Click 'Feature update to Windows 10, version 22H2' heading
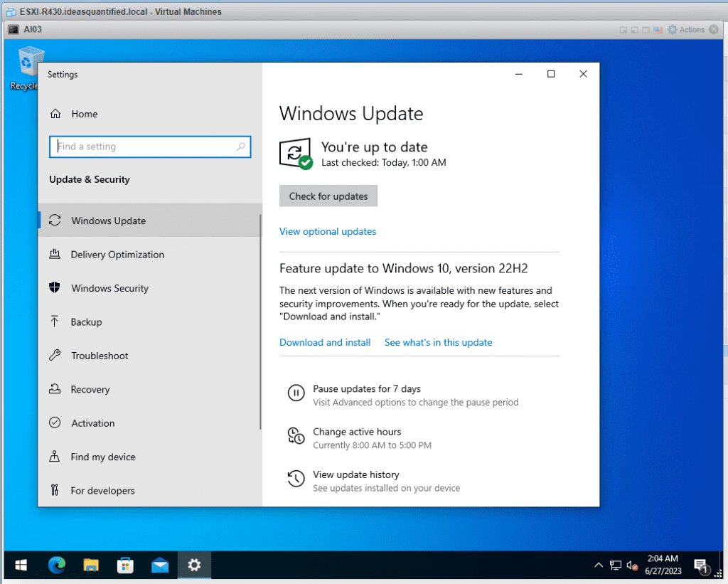 [x=404, y=268]
